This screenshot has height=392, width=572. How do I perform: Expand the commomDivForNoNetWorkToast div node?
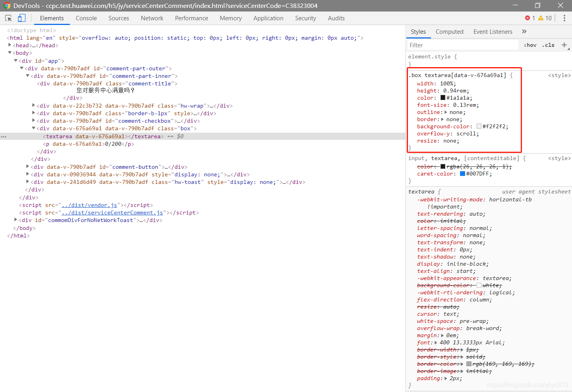pyautogui.click(x=16, y=220)
